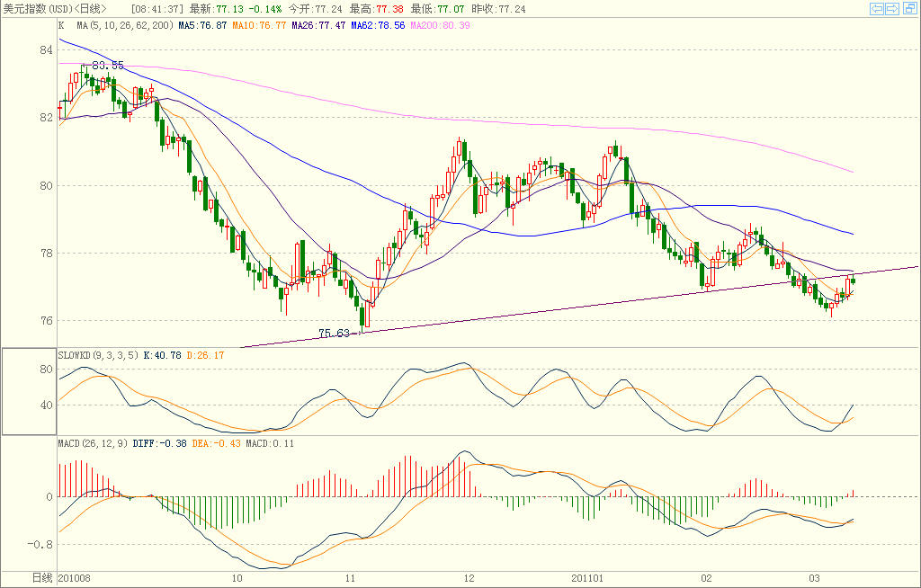
Task: Select the 美元指数(USD) title text
Action: click(37, 9)
